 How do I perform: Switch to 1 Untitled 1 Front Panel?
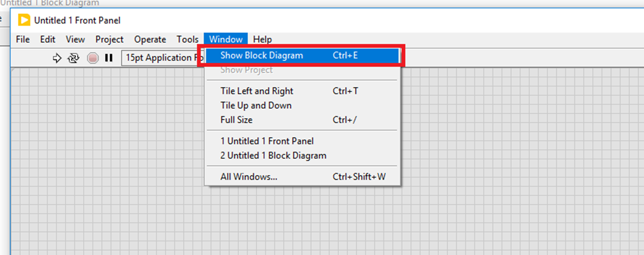[x=267, y=141]
